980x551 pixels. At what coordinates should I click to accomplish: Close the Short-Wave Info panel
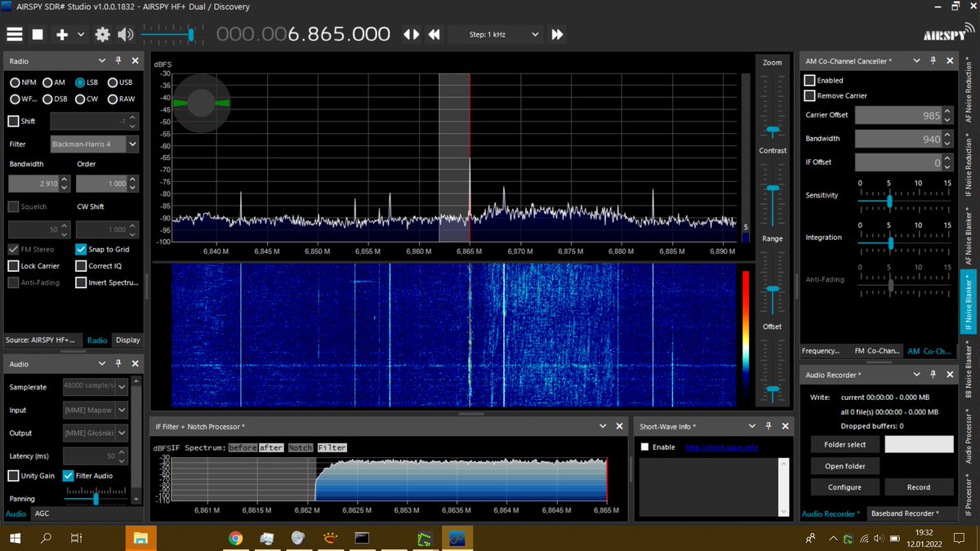click(785, 426)
